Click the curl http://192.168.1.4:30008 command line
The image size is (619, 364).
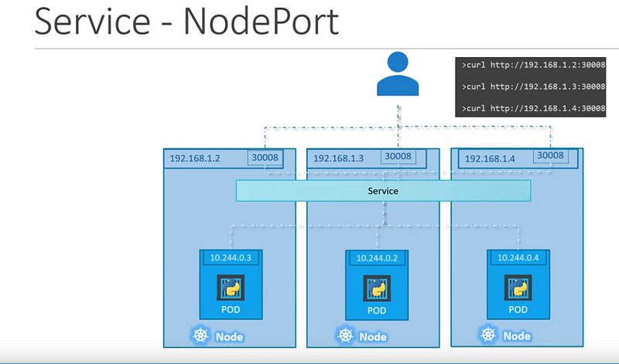533,108
